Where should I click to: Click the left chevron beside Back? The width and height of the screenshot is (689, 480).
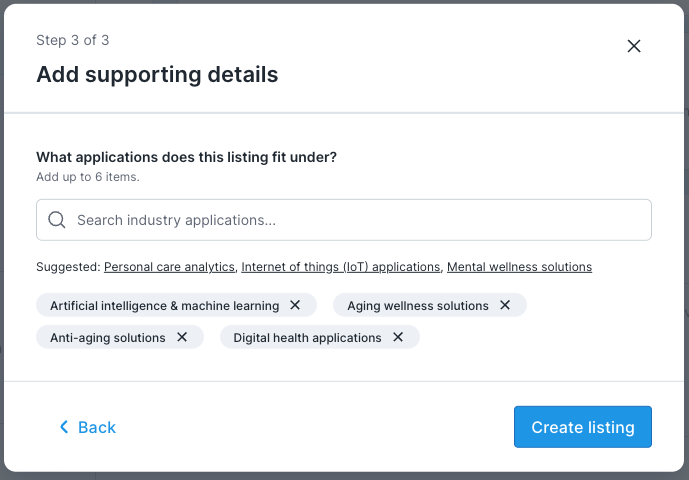click(64, 427)
